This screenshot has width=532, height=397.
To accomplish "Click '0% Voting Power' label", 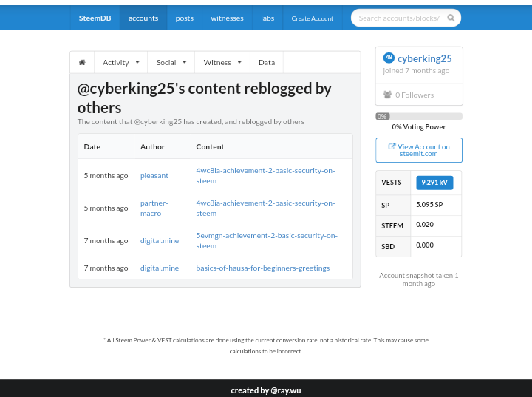I will click(419, 127).
